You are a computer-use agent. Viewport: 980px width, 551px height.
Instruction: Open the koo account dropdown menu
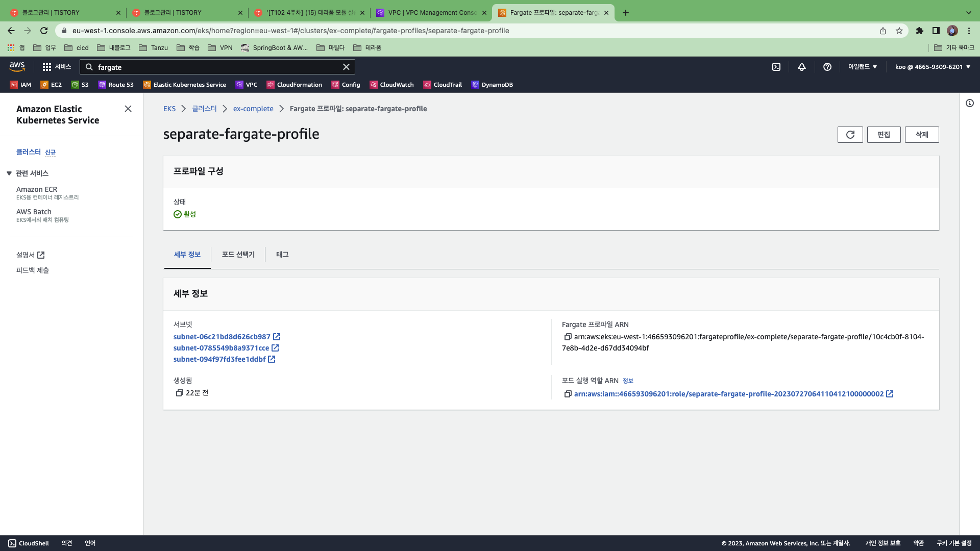933,67
